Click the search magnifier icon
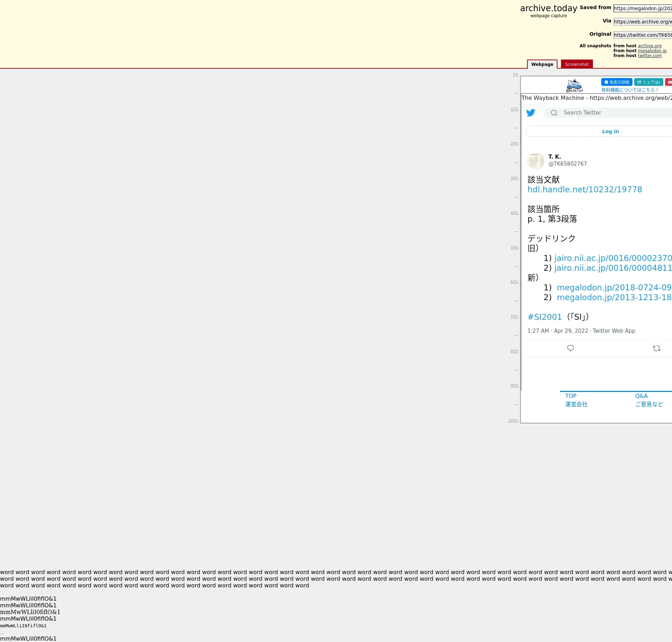The image size is (672, 642). [x=554, y=113]
